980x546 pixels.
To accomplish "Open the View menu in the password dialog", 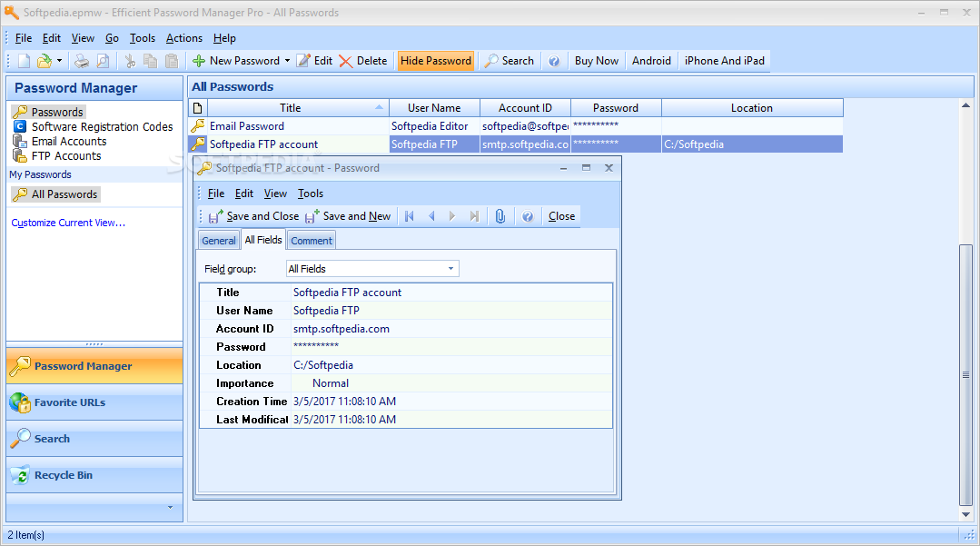I will point(275,194).
